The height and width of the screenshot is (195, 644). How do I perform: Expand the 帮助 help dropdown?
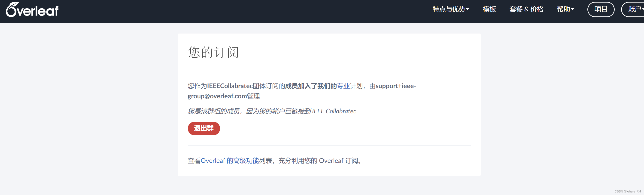(565, 9)
